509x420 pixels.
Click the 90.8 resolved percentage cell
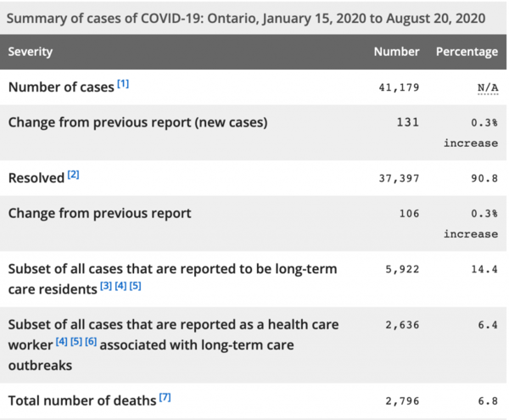click(484, 178)
